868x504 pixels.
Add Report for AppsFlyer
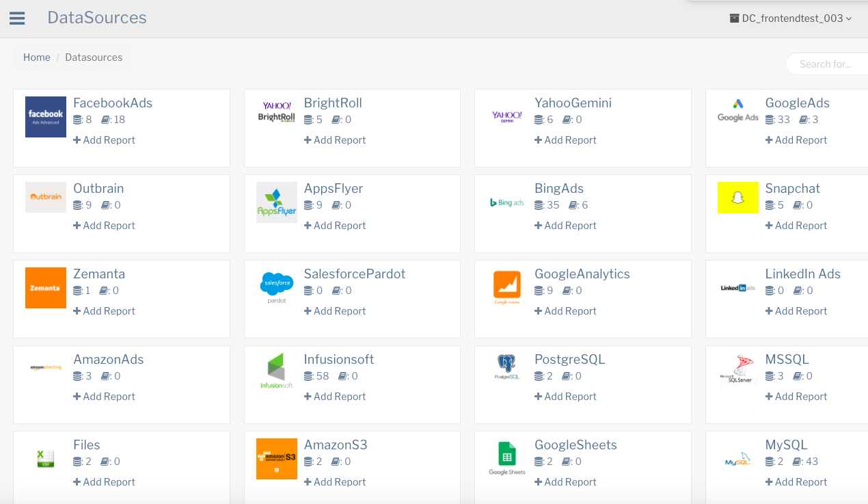pyautogui.click(x=335, y=226)
